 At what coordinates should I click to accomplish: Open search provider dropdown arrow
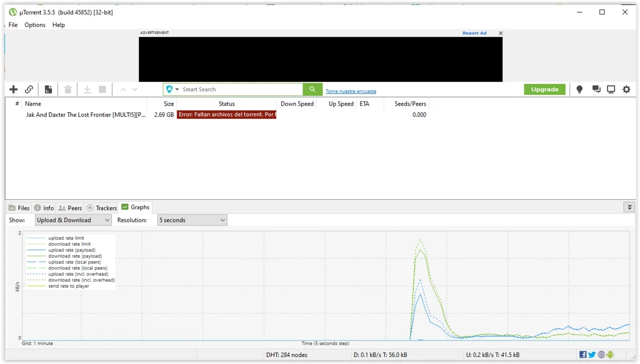(x=177, y=90)
